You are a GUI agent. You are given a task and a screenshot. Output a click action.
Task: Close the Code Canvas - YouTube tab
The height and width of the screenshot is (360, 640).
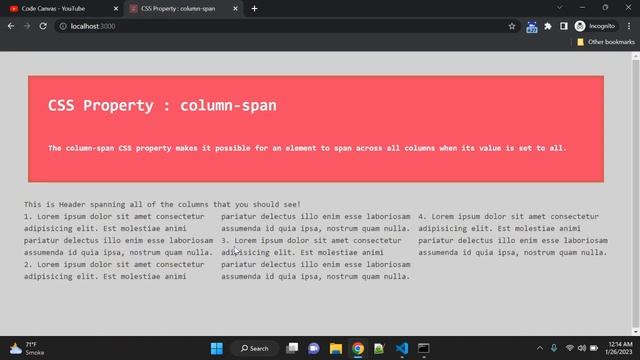116,9
